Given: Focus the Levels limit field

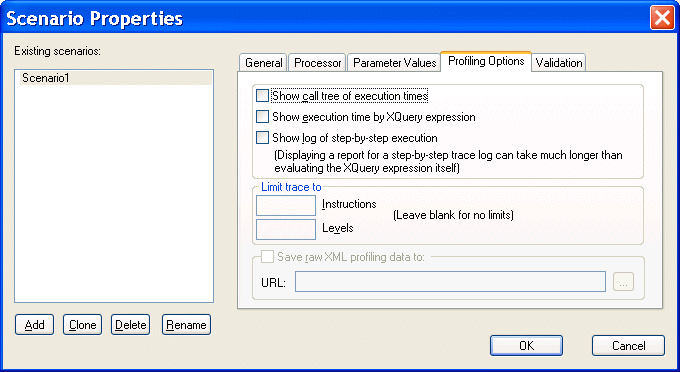Looking at the screenshot, I should pos(286,229).
